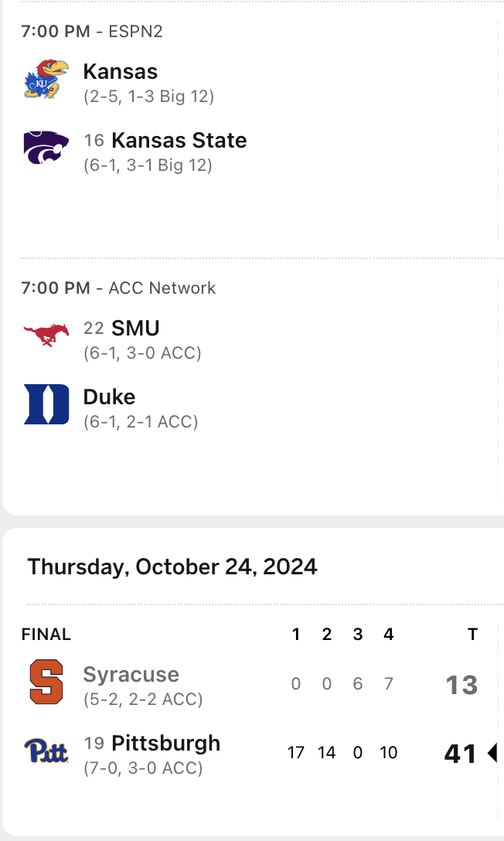
Task: Open the Kansas State team link
Action: (x=179, y=141)
